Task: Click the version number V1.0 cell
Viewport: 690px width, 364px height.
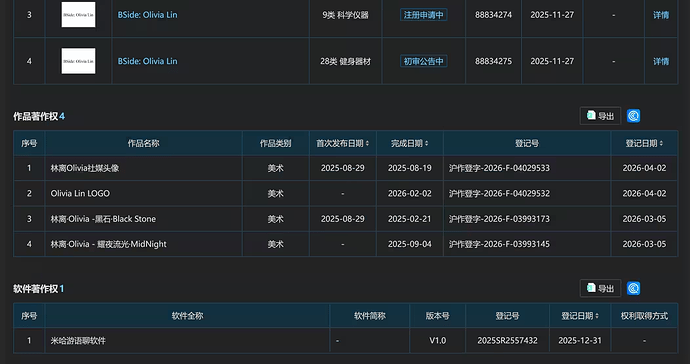Action: [x=437, y=341]
